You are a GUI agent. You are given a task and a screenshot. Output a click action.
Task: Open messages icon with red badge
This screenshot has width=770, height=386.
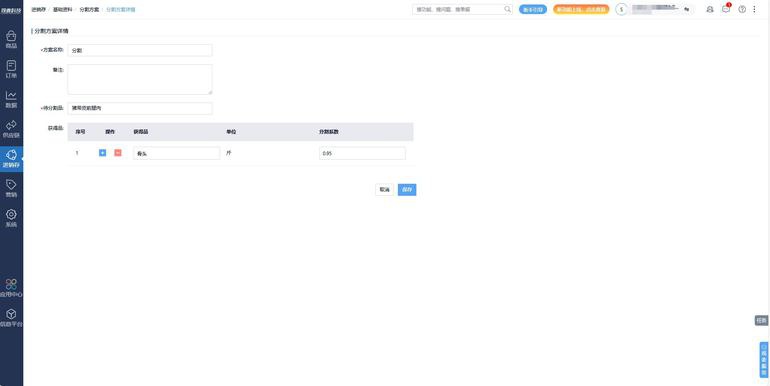click(726, 9)
